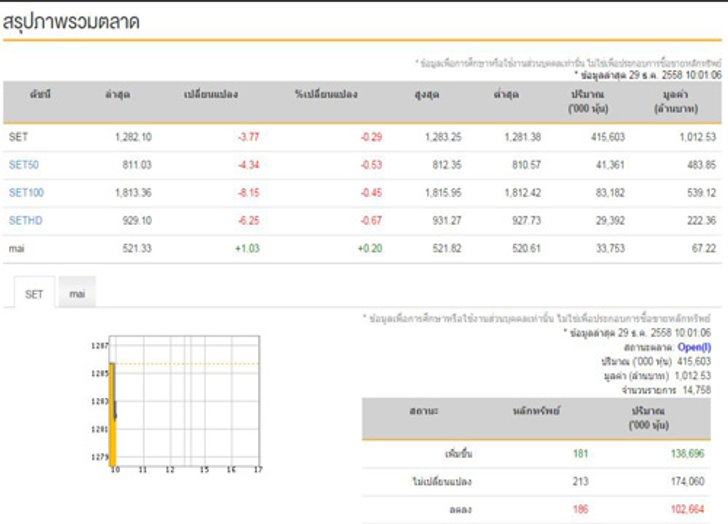Image resolution: width=728 pixels, height=524 pixels.
Task: Select SET50 last value 811.03
Action: (x=137, y=165)
